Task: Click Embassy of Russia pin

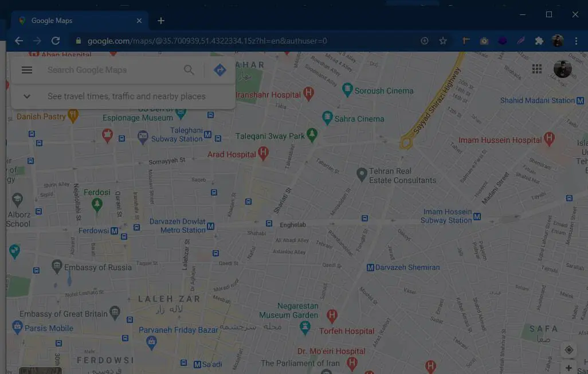Action: pos(57,266)
